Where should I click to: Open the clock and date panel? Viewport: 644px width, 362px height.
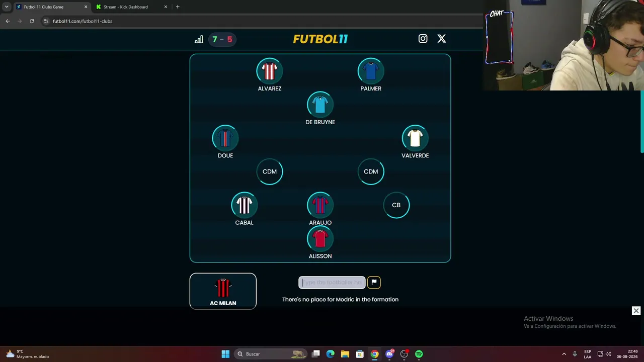[x=627, y=354]
